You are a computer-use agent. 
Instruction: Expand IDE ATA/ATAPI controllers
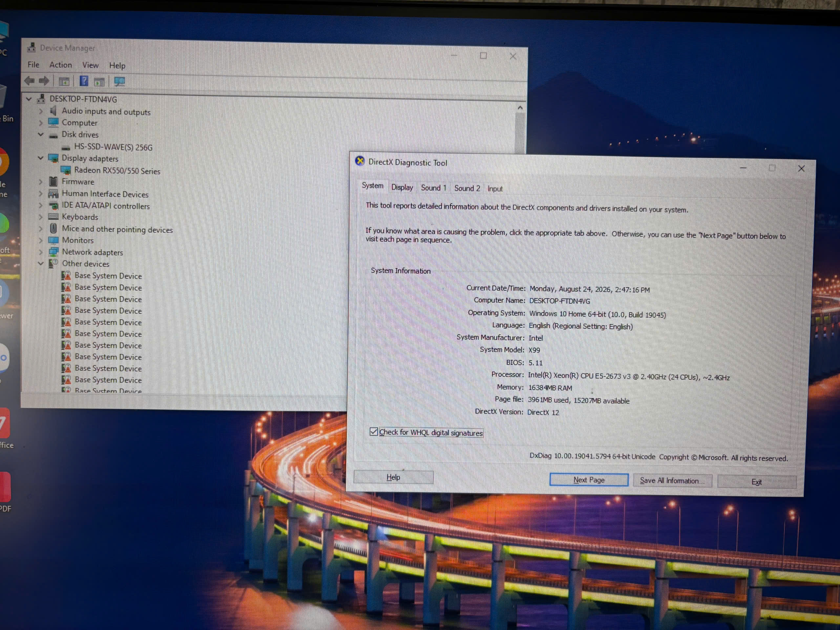click(x=41, y=205)
